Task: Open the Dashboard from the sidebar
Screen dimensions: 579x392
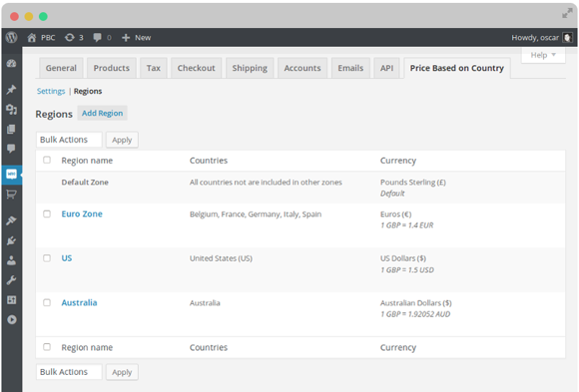Action: [11, 64]
